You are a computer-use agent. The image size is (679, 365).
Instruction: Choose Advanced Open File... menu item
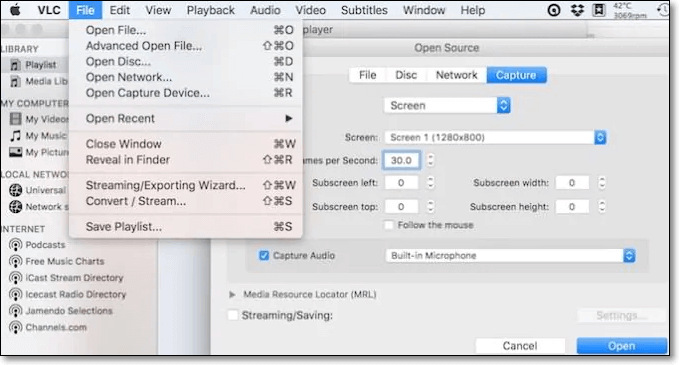point(185,46)
